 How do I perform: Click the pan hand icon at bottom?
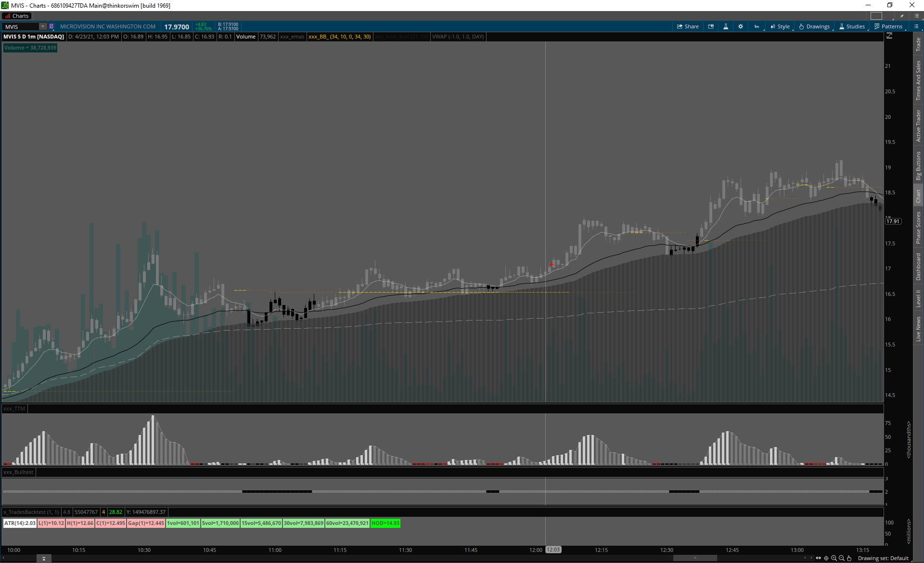pos(849,558)
